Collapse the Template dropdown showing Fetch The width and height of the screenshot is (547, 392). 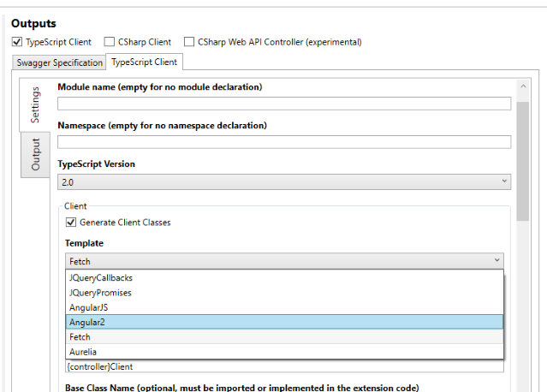pos(284,261)
